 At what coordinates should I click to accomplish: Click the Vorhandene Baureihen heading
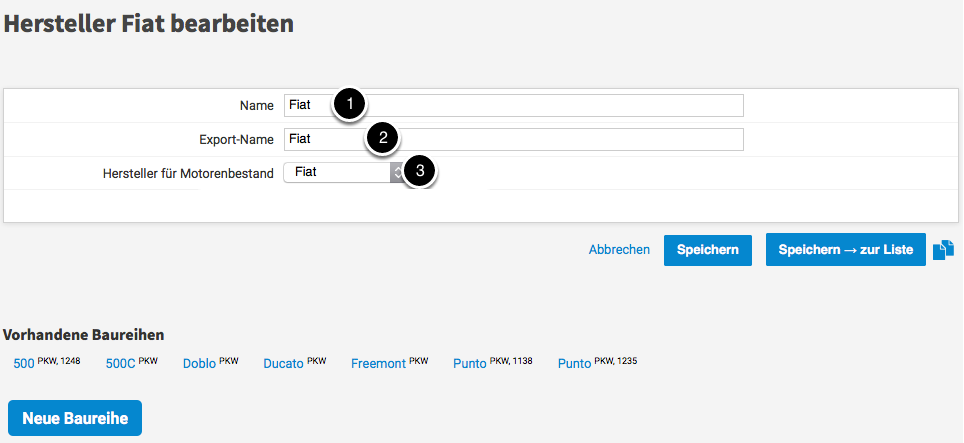84,335
